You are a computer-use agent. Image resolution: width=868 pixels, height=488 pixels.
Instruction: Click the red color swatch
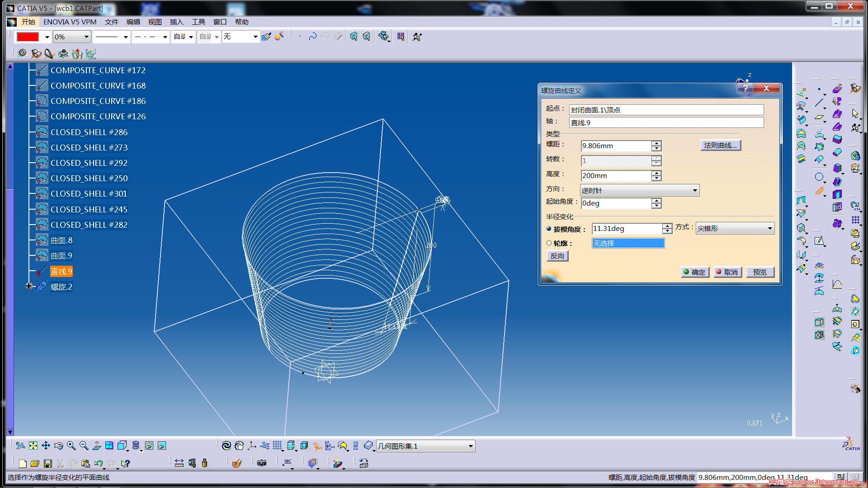(x=28, y=37)
